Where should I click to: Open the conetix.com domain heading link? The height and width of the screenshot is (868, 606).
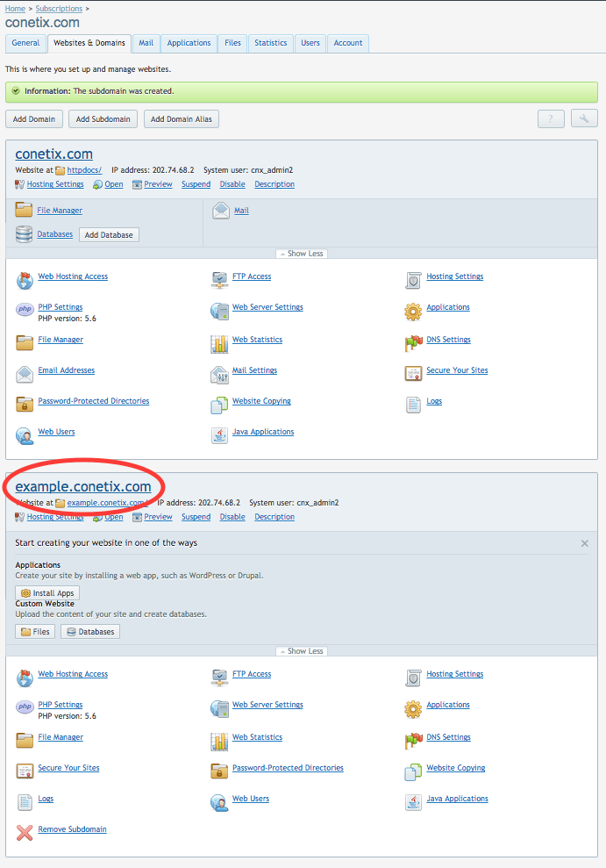[x=54, y=154]
